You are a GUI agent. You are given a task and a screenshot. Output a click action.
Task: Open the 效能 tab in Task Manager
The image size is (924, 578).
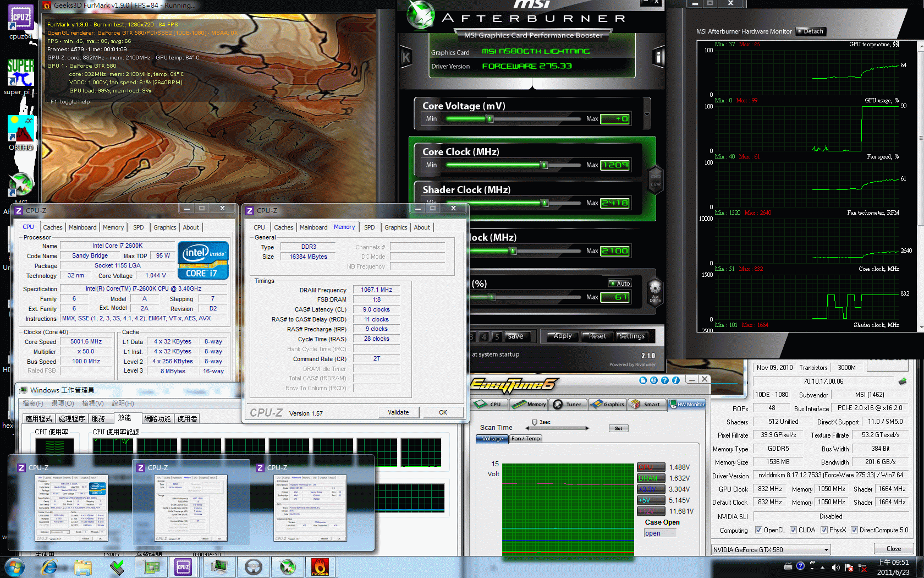pyautogui.click(x=124, y=418)
